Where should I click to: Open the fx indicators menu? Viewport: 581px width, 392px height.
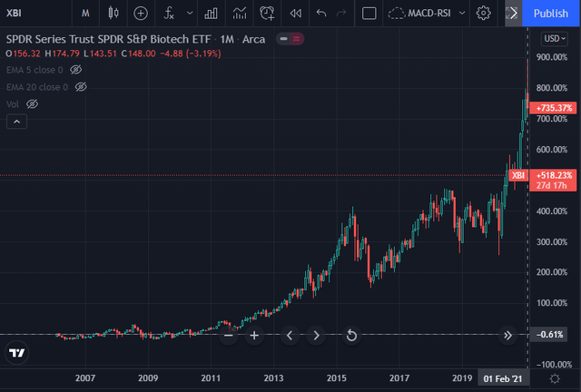pos(169,14)
